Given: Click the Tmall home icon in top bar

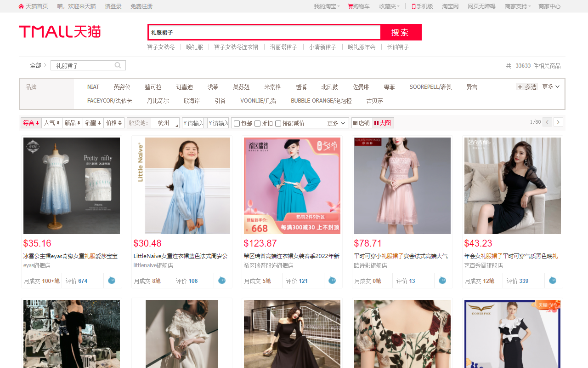Looking at the screenshot, I should click(x=21, y=6).
